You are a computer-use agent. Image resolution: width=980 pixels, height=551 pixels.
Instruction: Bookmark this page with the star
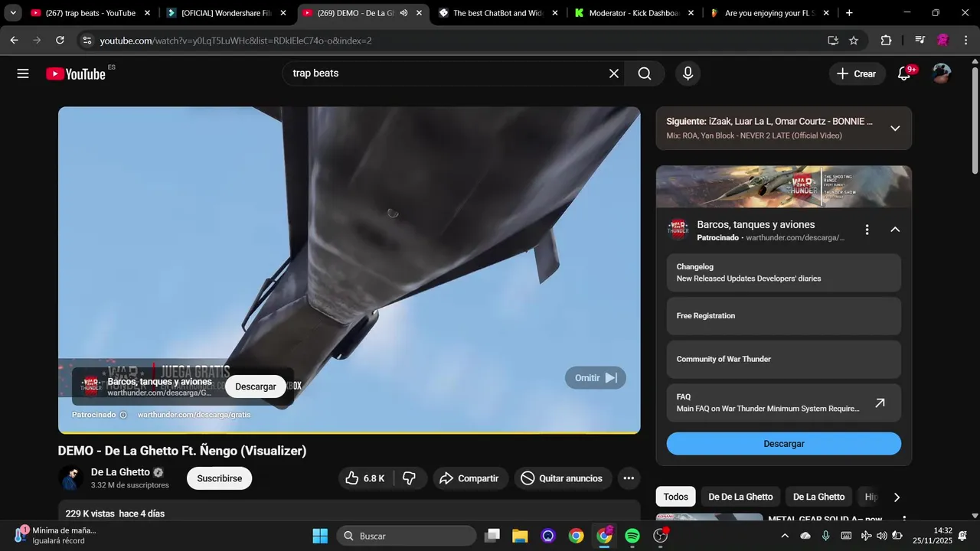pos(854,41)
